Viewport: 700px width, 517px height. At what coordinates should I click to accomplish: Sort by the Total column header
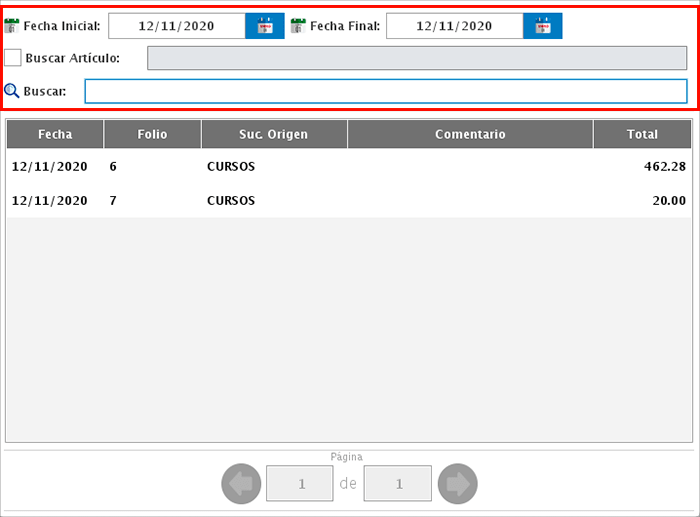click(642, 134)
